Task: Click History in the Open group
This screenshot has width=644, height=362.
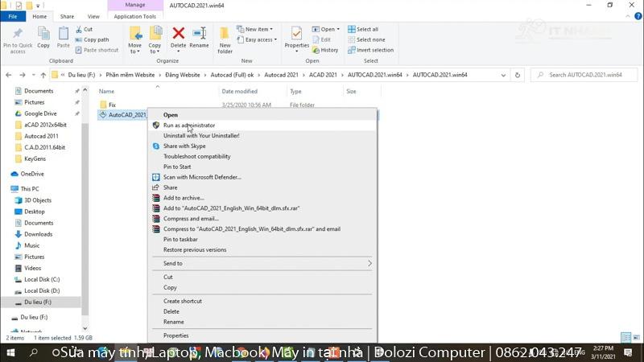Action: pyautogui.click(x=325, y=50)
